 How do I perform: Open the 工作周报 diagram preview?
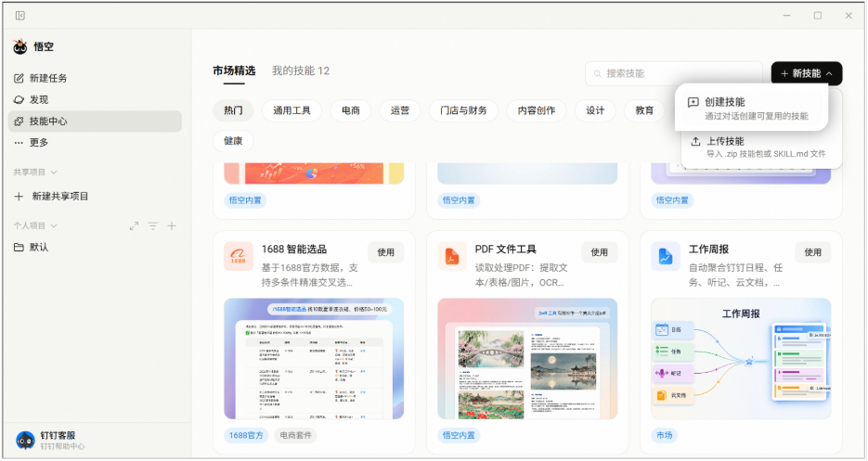(741, 359)
